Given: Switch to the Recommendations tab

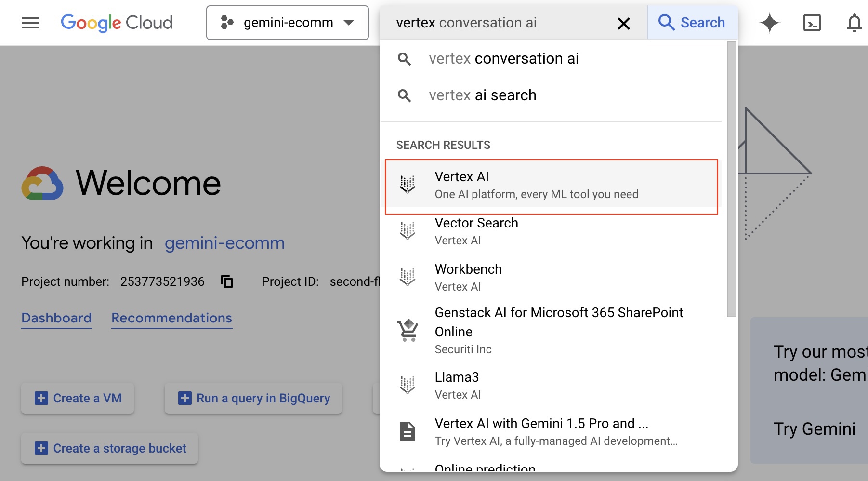Looking at the screenshot, I should [171, 318].
